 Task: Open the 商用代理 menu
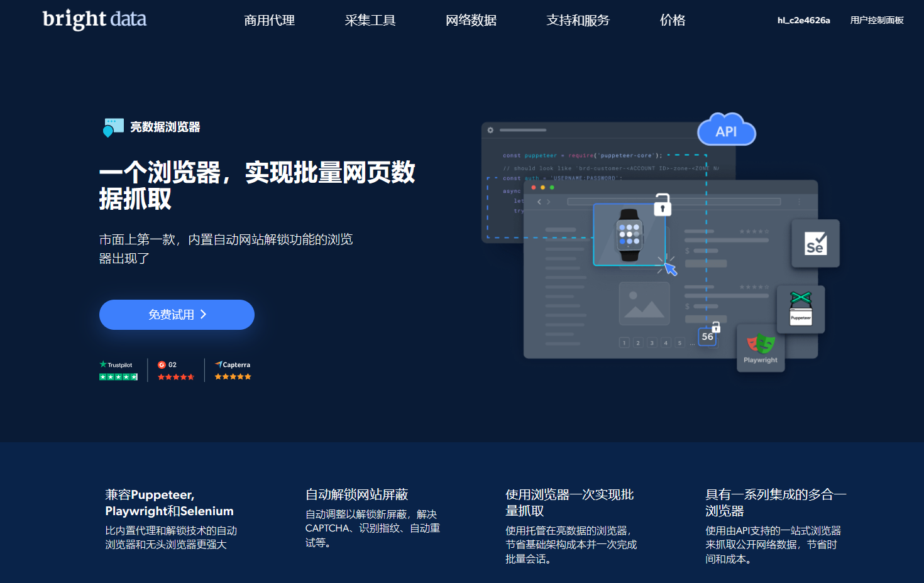click(270, 20)
